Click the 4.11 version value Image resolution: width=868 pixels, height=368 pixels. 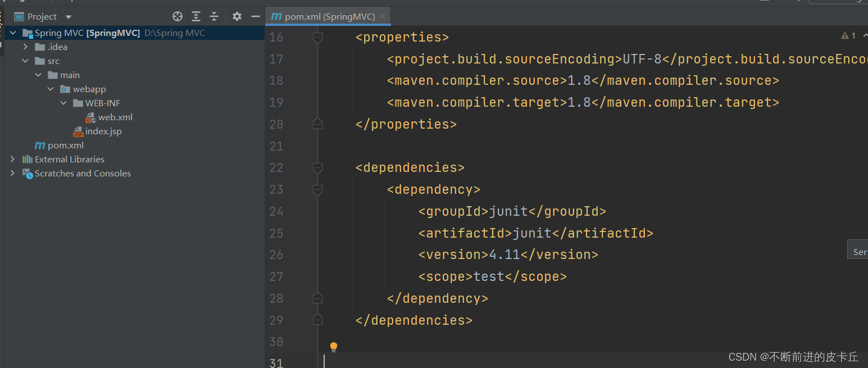[505, 255]
